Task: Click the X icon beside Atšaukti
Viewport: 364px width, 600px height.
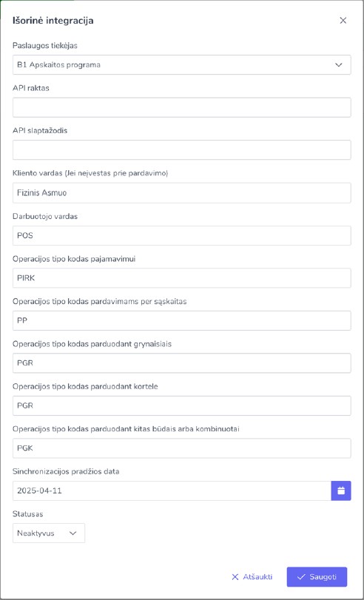Action: pyautogui.click(x=235, y=576)
